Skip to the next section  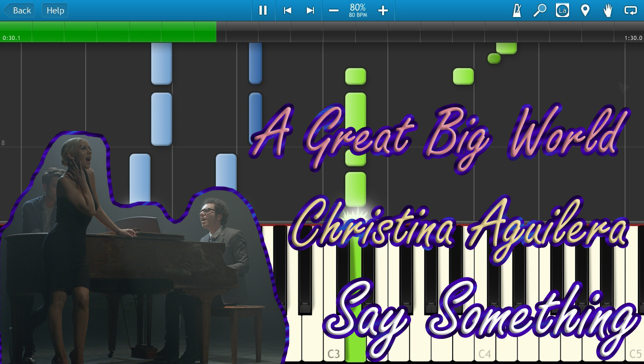click(x=310, y=10)
